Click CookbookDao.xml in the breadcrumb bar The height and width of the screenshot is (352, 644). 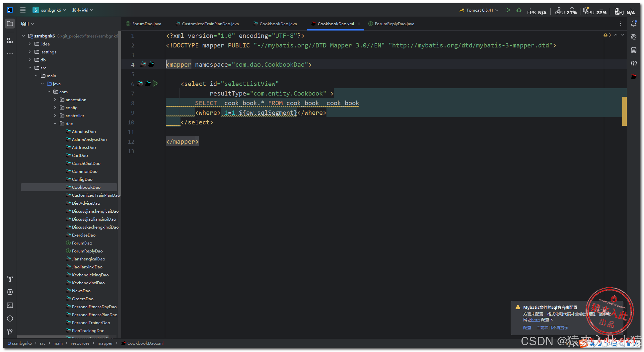click(142, 343)
